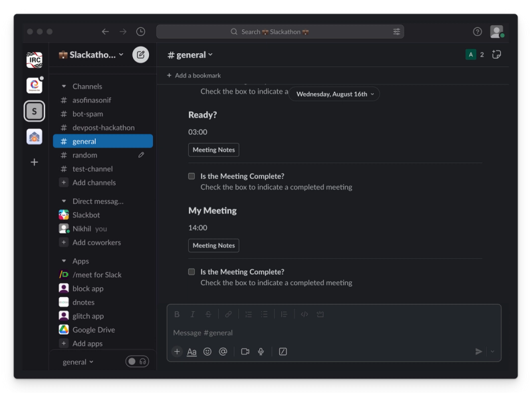Viewport: 532px width, 393px height.
Task: Click the code block icon
Action: [x=320, y=315]
